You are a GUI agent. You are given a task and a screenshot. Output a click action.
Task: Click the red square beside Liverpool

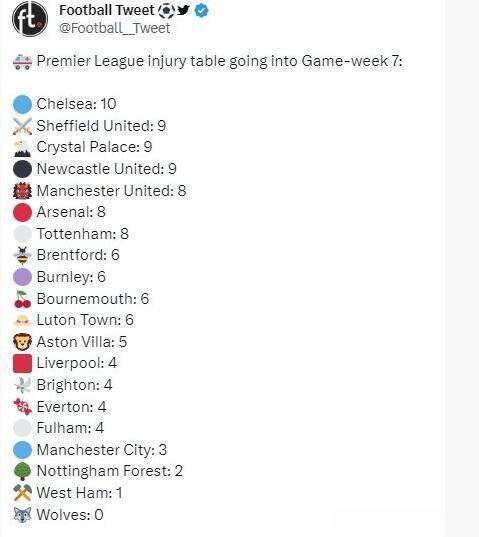tap(23, 363)
